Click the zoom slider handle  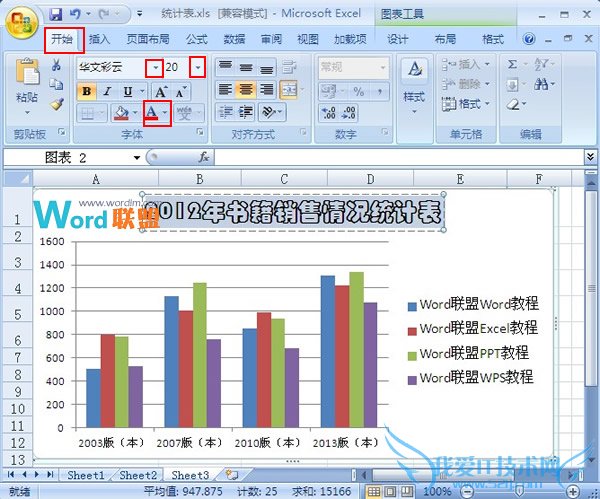[x=519, y=491]
